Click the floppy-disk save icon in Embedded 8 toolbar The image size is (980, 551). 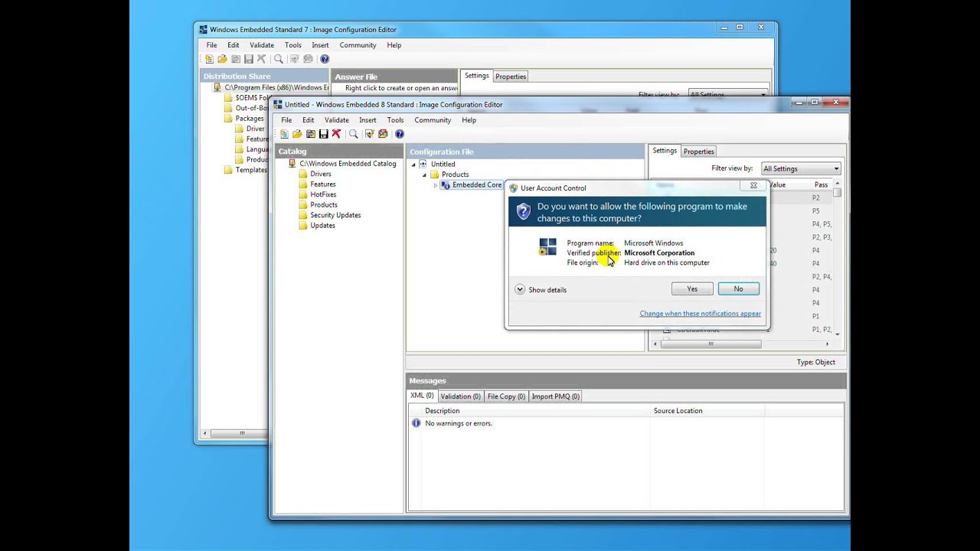coord(324,134)
